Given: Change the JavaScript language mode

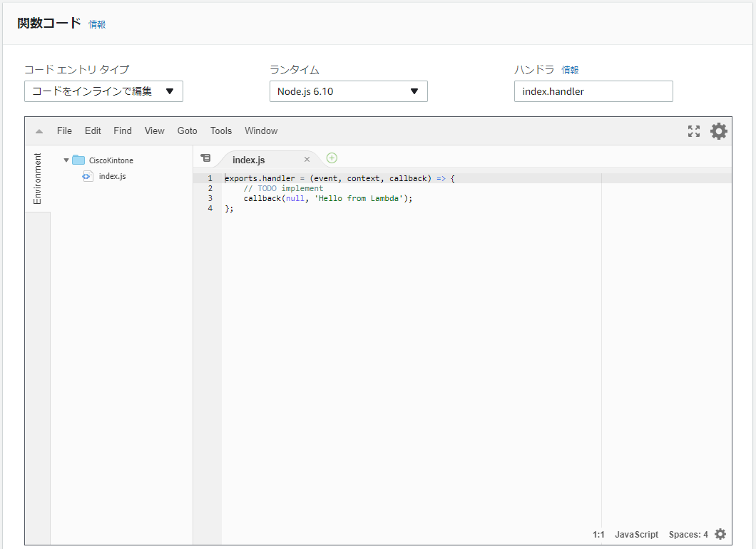Looking at the screenshot, I should click(x=636, y=535).
